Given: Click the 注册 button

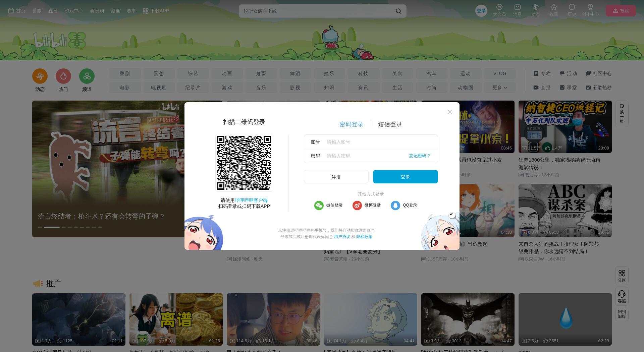Looking at the screenshot, I should pyautogui.click(x=336, y=177).
